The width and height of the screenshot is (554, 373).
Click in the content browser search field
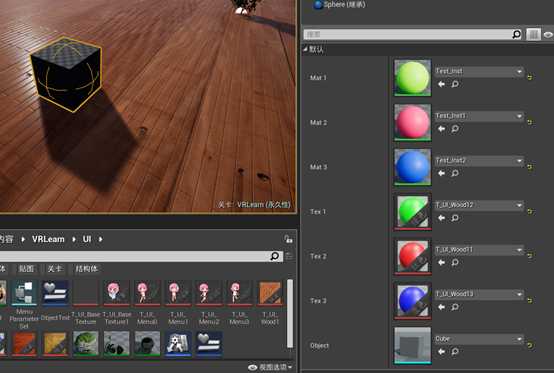tap(134, 256)
